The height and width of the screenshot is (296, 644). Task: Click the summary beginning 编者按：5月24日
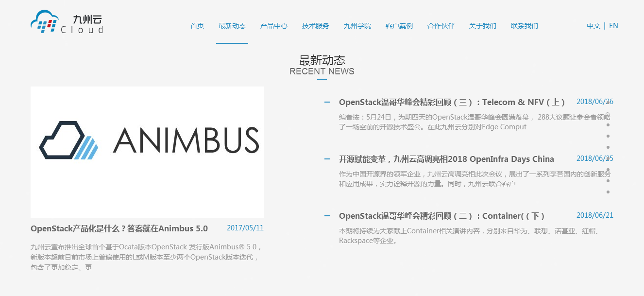tap(475, 122)
